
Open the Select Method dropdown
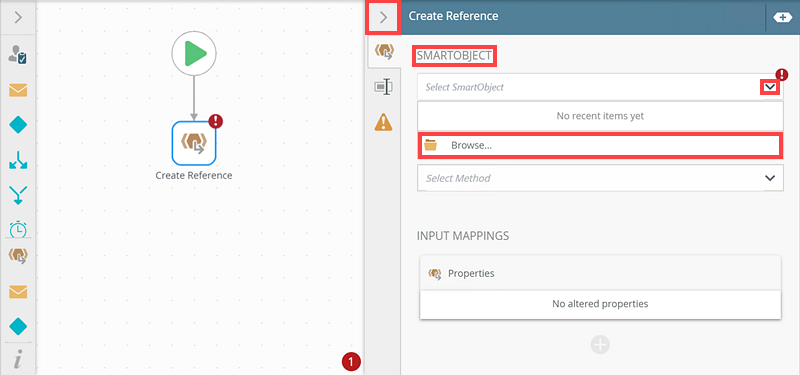coord(601,178)
